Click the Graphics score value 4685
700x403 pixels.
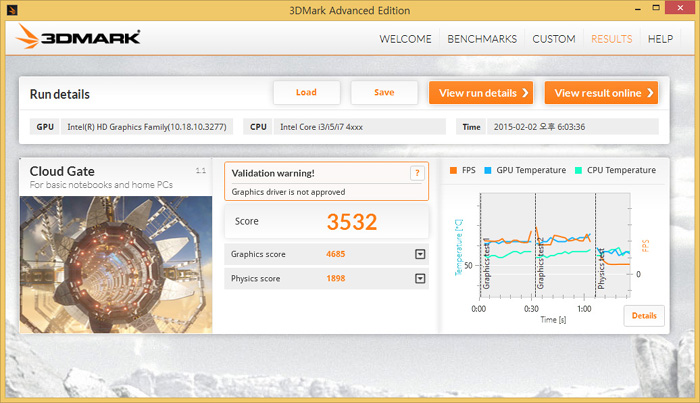tap(335, 254)
